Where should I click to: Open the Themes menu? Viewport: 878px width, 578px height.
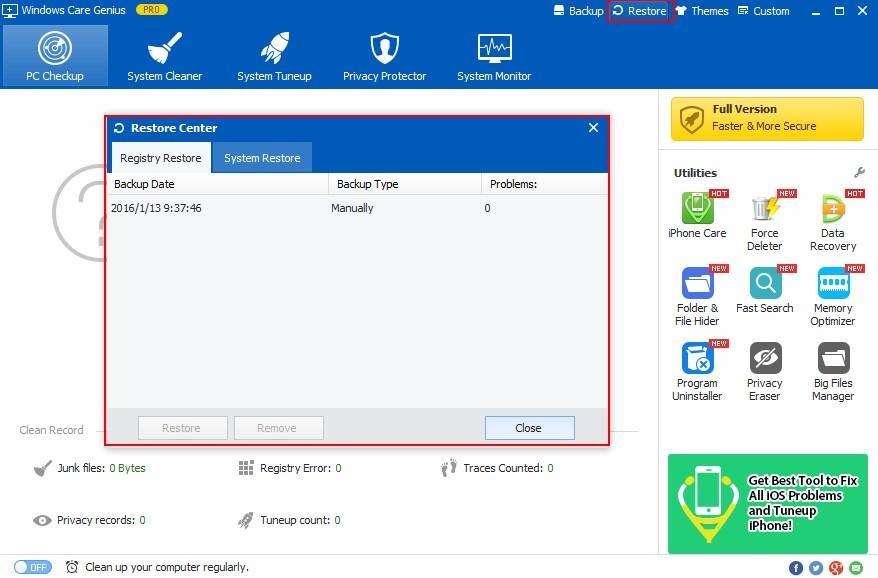coord(702,11)
